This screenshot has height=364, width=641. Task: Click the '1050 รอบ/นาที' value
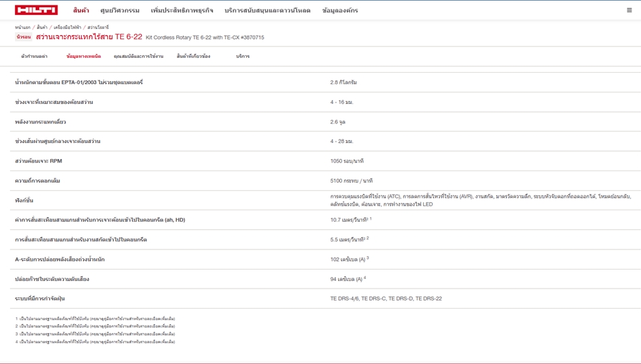point(347,161)
